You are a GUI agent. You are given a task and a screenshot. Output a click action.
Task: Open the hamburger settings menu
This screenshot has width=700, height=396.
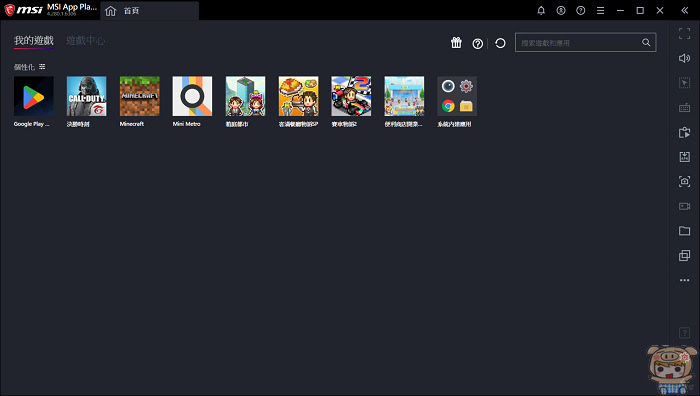pos(600,10)
